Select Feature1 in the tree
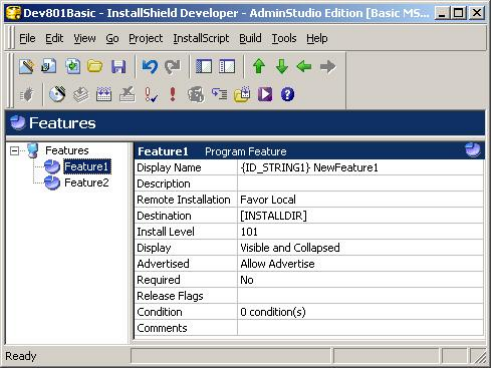The width and height of the screenshot is (491, 369). [x=86, y=167]
